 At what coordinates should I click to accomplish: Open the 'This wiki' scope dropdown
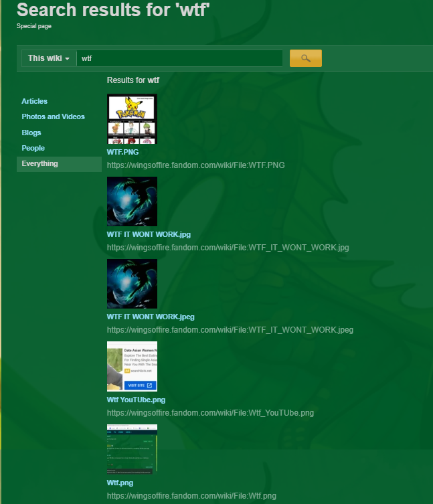pyautogui.click(x=49, y=58)
